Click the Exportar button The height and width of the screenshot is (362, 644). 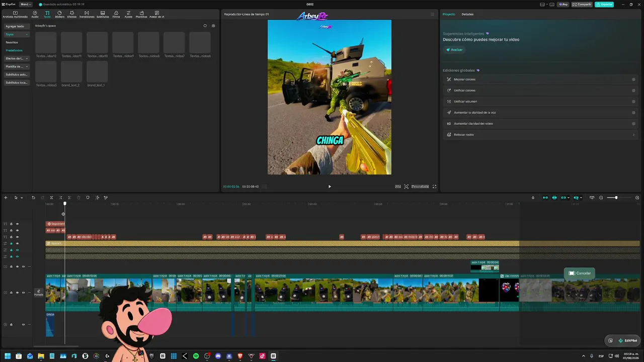point(604,4)
